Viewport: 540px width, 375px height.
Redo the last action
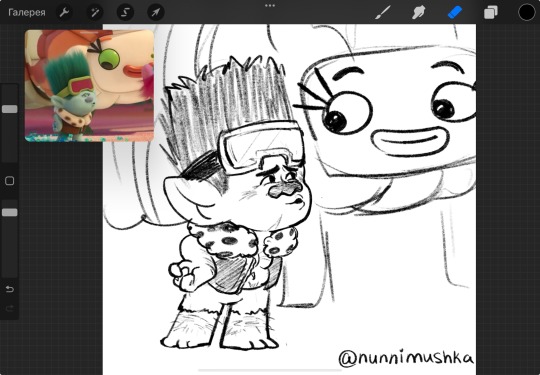coord(10,308)
